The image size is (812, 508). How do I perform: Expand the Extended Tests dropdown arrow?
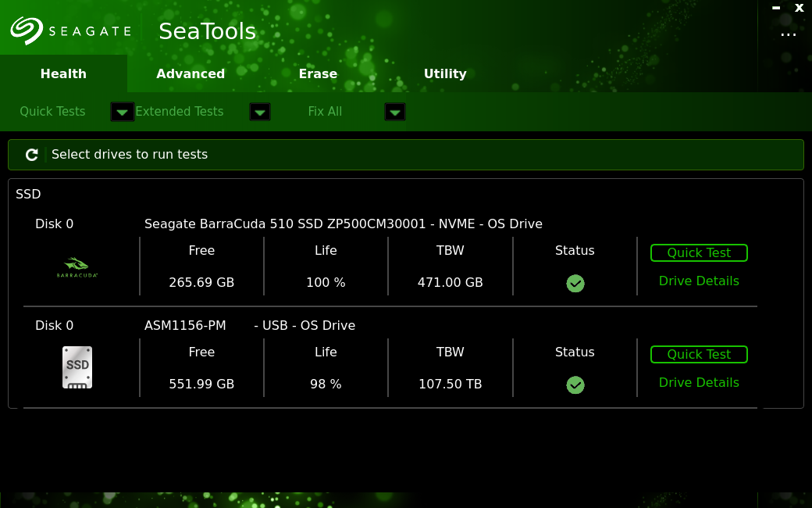click(x=260, y=113)
